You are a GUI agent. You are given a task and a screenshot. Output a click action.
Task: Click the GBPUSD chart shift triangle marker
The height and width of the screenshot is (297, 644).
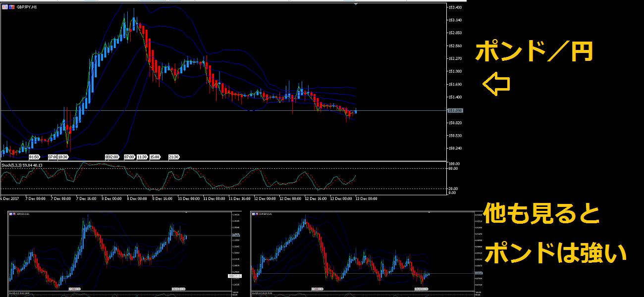(x=186, y=212)
